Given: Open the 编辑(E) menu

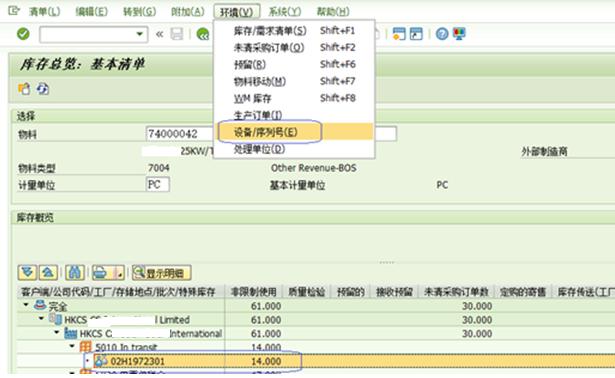Looking at the screenshot, I should pos(91,12).
